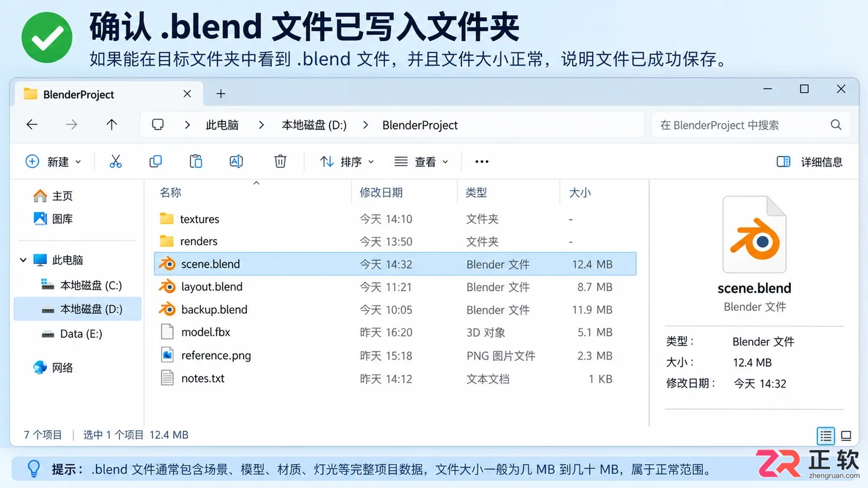
Task: Switch to details list view icon
Action: 826,435
